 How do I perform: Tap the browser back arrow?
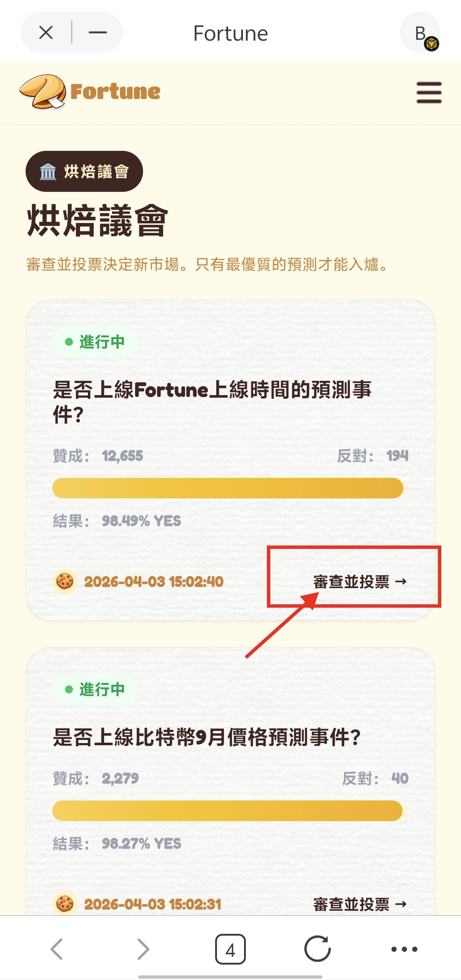(57, 949)
